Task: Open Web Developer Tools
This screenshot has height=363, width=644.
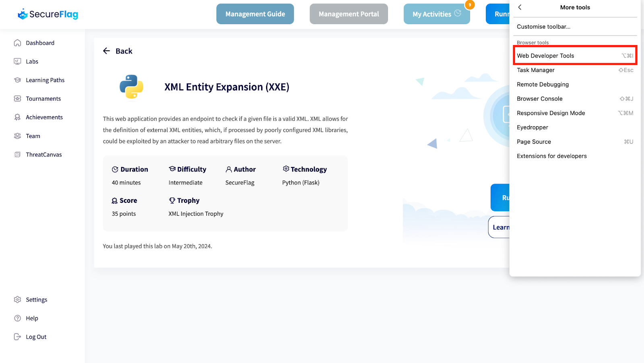Action: 575,56
